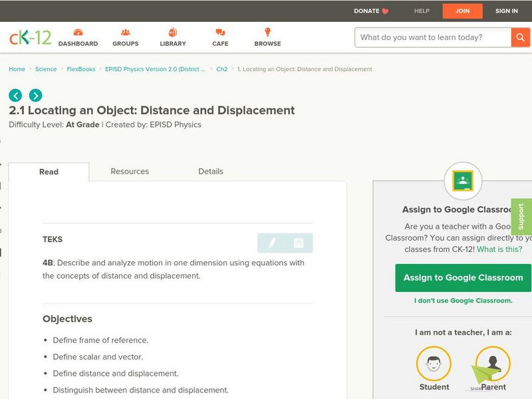532x399 pixels.
Task: Click the JOIN button
Action: [x=464, y=11]
